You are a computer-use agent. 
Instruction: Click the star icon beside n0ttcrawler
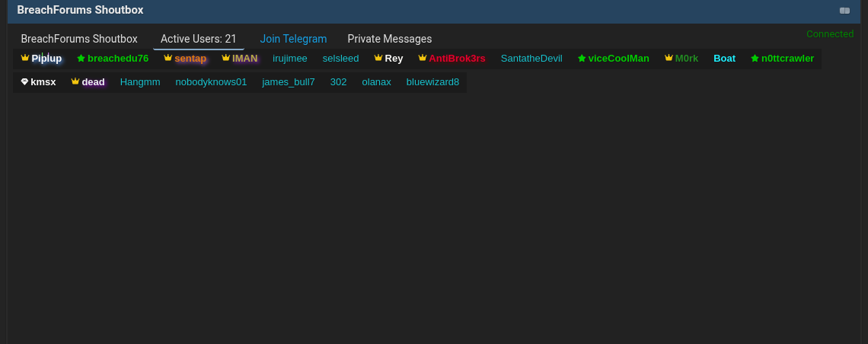tap(755, 59)
